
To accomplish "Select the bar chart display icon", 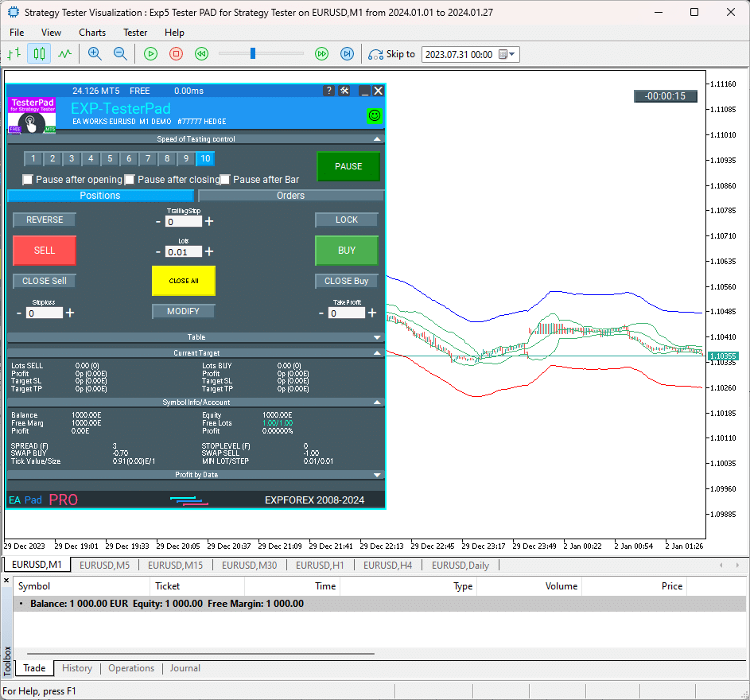I will click(x=14, y=54).
